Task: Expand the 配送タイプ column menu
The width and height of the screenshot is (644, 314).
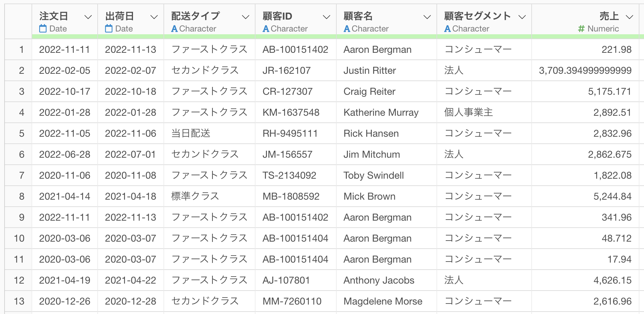Action: coord(246,17)
